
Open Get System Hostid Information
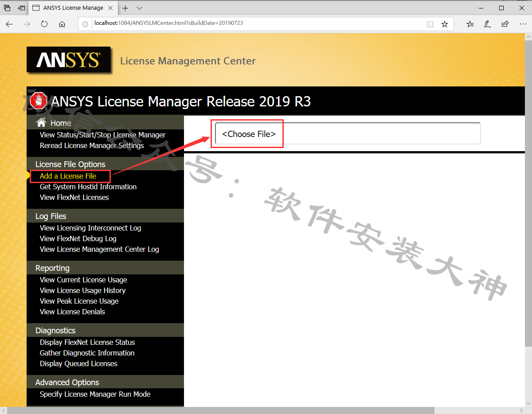[88, 187]
